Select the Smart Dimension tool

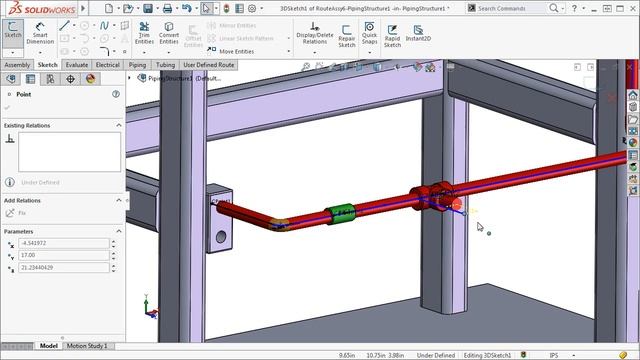pos(40,33)
